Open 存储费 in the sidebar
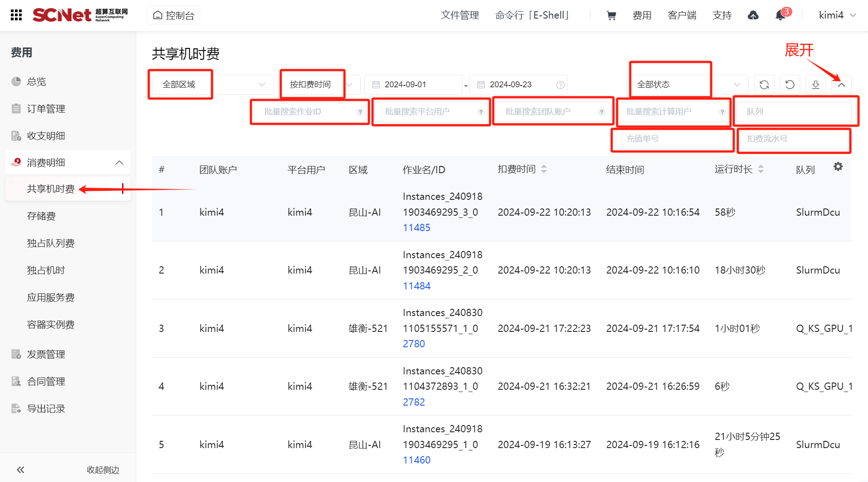 pos(41,216)
